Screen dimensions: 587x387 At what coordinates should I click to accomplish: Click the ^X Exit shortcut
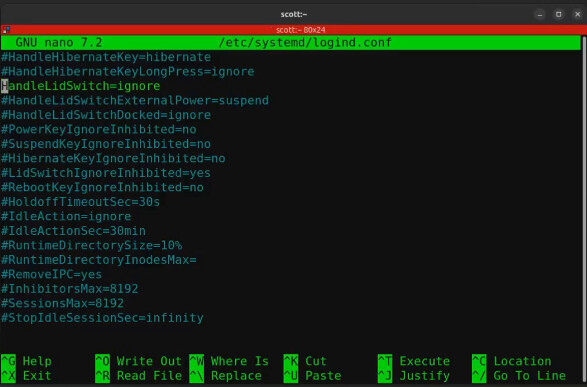click(x=27, y=376)
